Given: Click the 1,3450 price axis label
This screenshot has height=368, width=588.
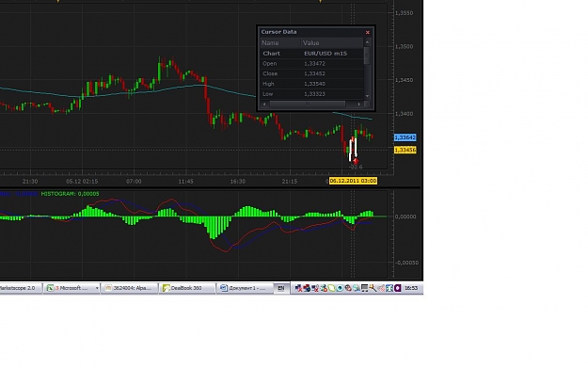Looking at the screenshot, I should pyautogui.click(x=405, y=80).
